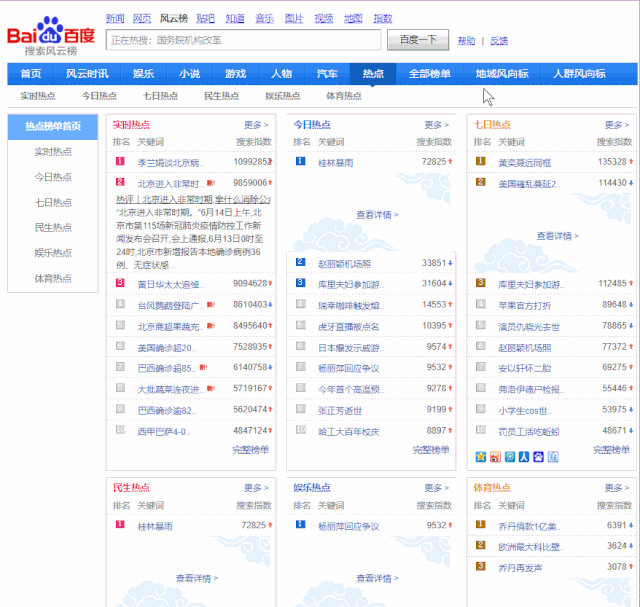Click down-arrow trend icon next to 33851
The width and height of the screenshot is (640, 607).
[x=450, y=263]
